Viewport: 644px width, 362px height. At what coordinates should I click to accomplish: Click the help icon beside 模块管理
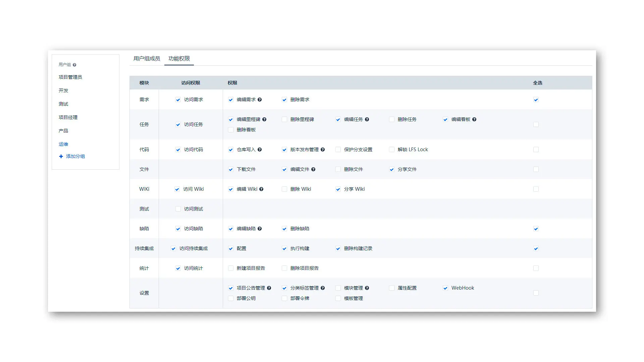(x=367, y=288)
